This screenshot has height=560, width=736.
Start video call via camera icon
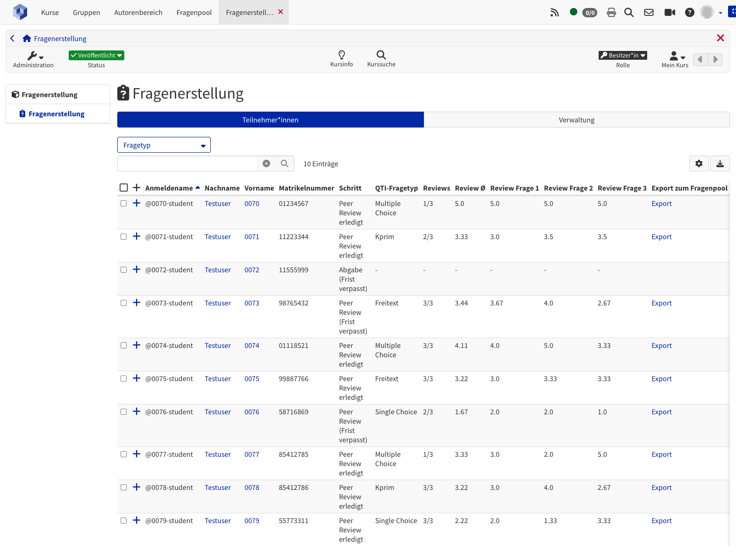670,13
